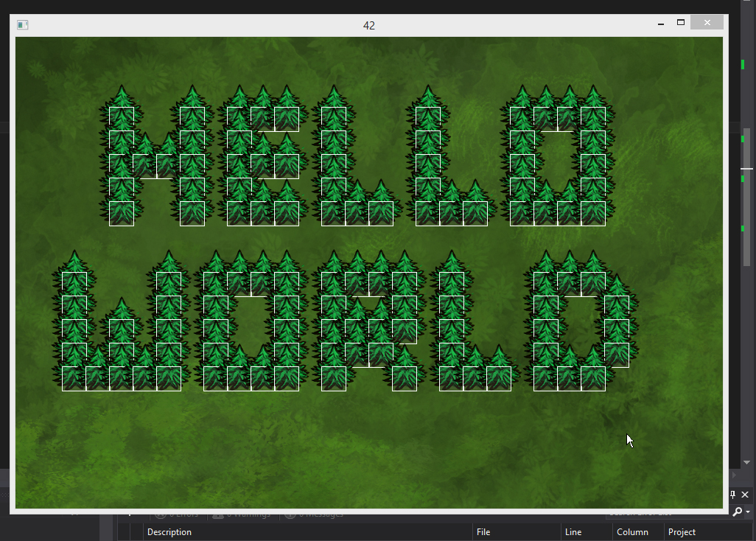The width and height of the screenshot is (756, 541).
Task: Click the left crossbar tree tile in H
Action: tap(145, 166)
